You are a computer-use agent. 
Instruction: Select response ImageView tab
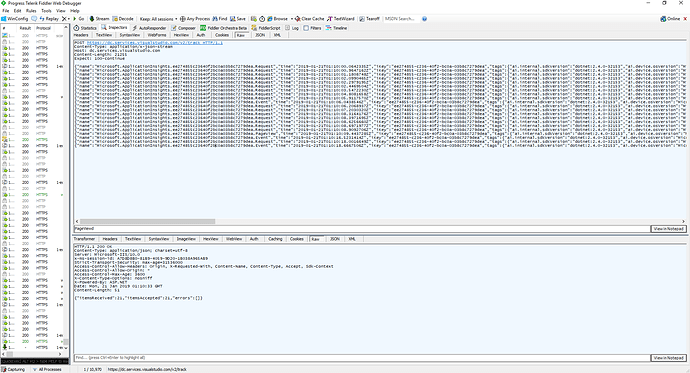pos(186,239)
